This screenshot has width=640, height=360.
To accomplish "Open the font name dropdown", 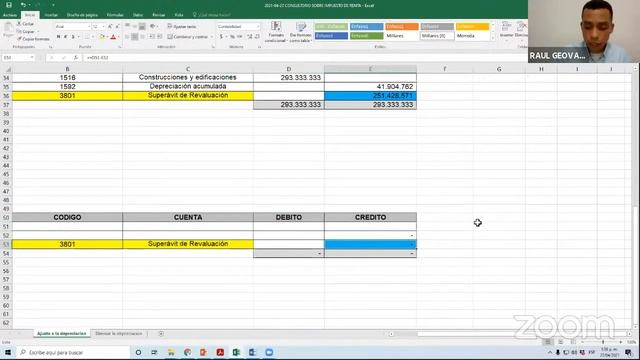I will tap(89, 27).
